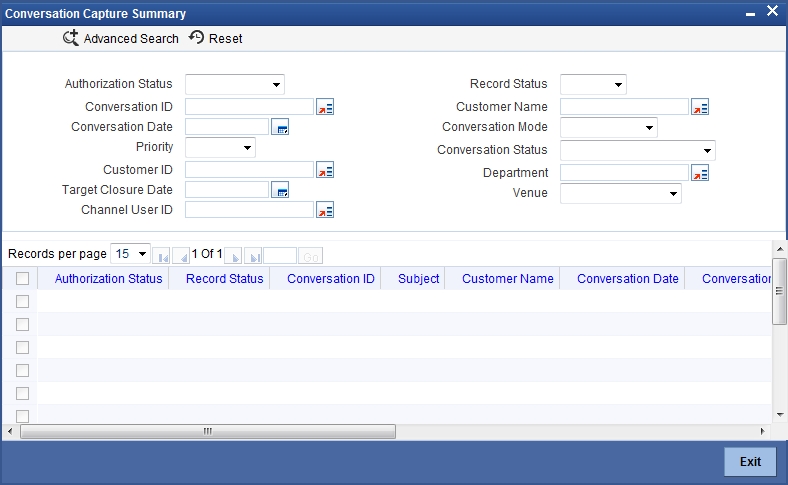Expand the Record Status dropdown
This screenshot has width=788, height=485.
coord(593,84)
